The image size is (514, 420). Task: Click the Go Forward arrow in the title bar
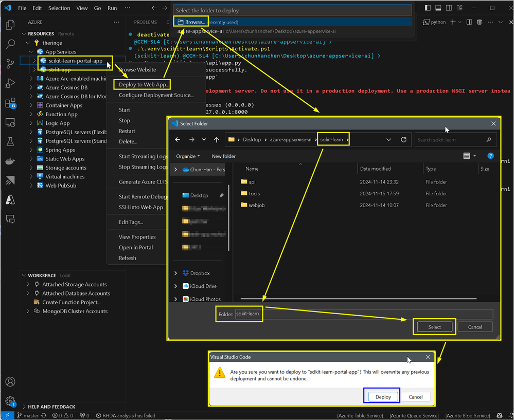point(165,8)
